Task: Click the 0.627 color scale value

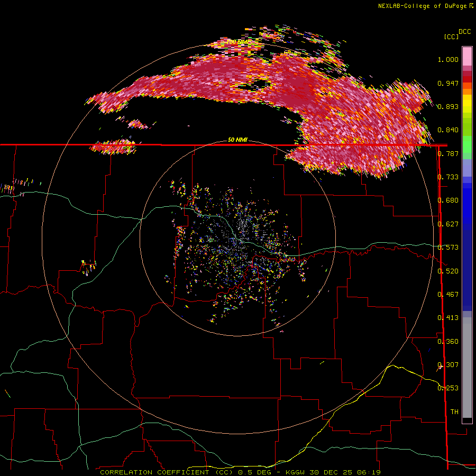Action: point(448,224)
